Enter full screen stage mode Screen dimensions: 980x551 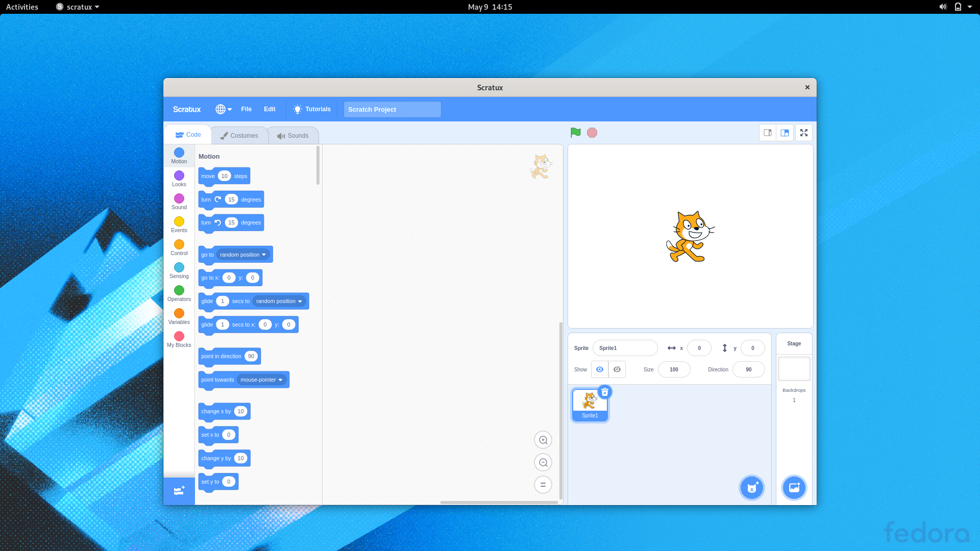pos(804,133)
